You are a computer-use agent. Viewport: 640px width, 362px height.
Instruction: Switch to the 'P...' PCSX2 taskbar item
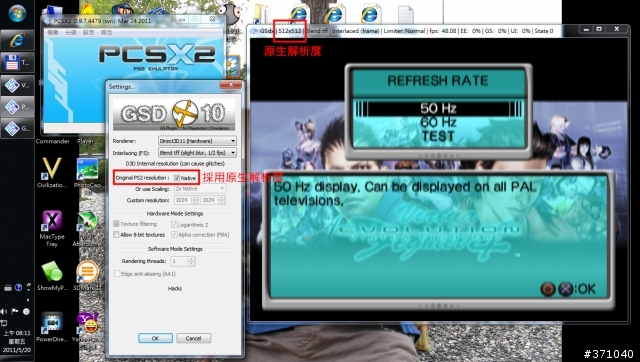17,107
